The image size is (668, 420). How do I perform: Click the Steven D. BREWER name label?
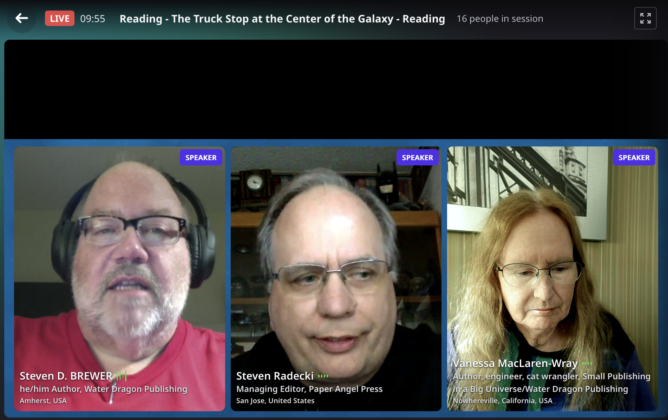[66, 376]
